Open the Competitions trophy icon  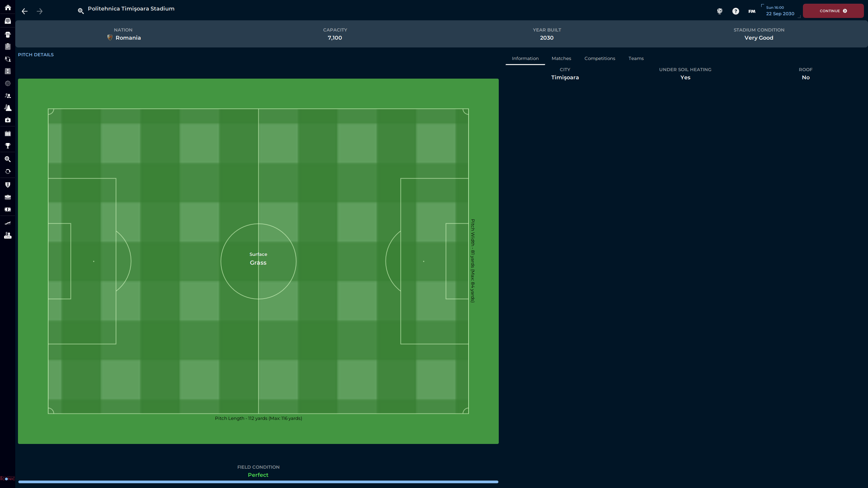(7, 146)
